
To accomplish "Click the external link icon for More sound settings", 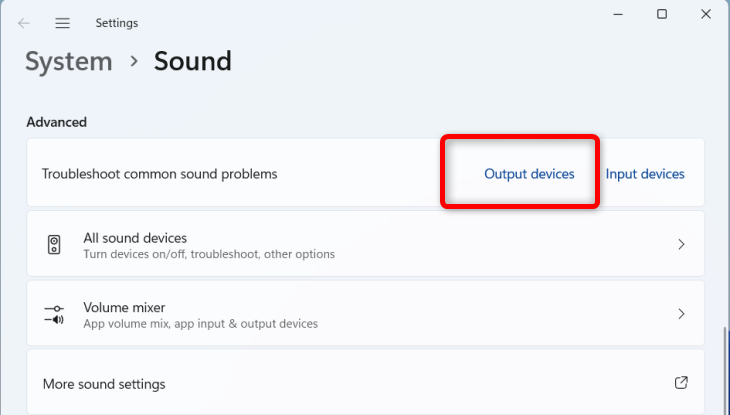I will pyautogui.click(x=681, y=383).
